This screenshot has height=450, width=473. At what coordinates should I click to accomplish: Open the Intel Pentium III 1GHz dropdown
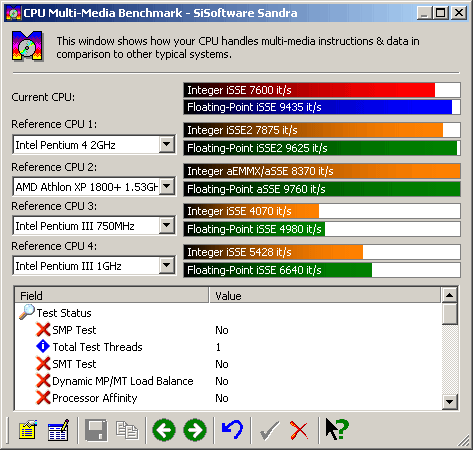click(x=166, y=266)
